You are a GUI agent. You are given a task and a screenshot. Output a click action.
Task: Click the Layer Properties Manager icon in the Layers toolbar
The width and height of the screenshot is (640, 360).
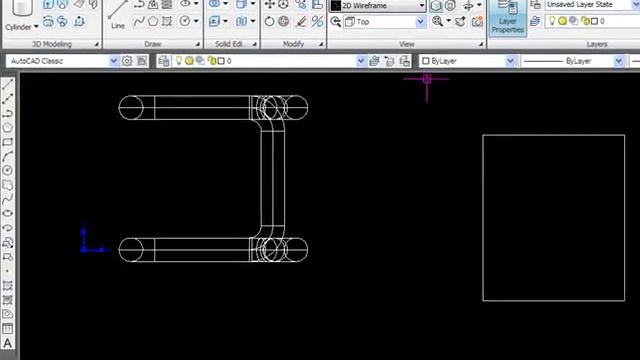click(x=164, y=61)
